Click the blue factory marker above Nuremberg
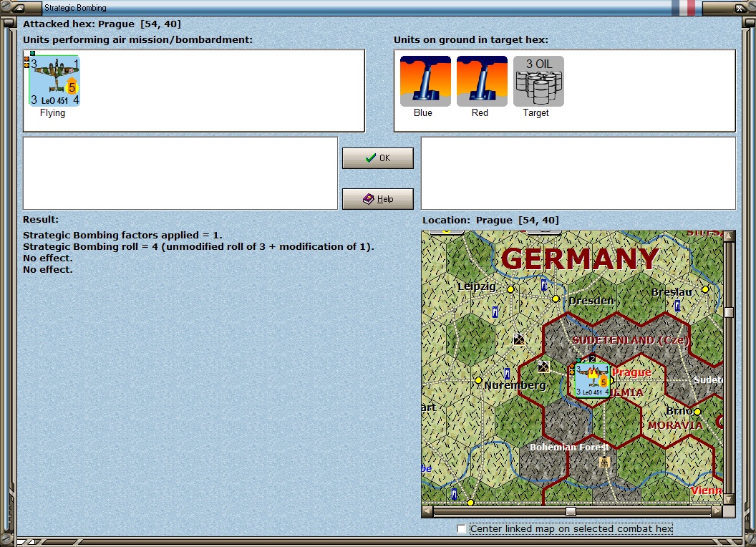This screenshot has height=547, width=756. (x=507, y=373)
